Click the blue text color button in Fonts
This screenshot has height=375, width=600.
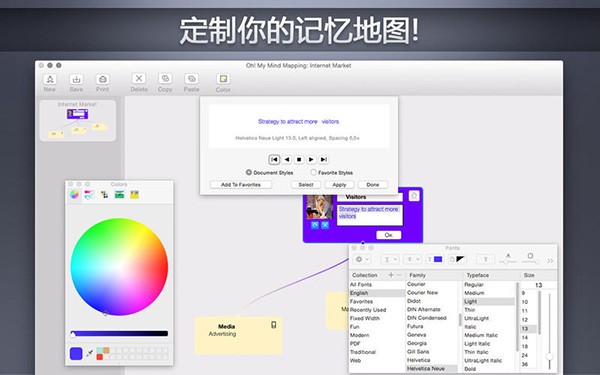(435, 259)
